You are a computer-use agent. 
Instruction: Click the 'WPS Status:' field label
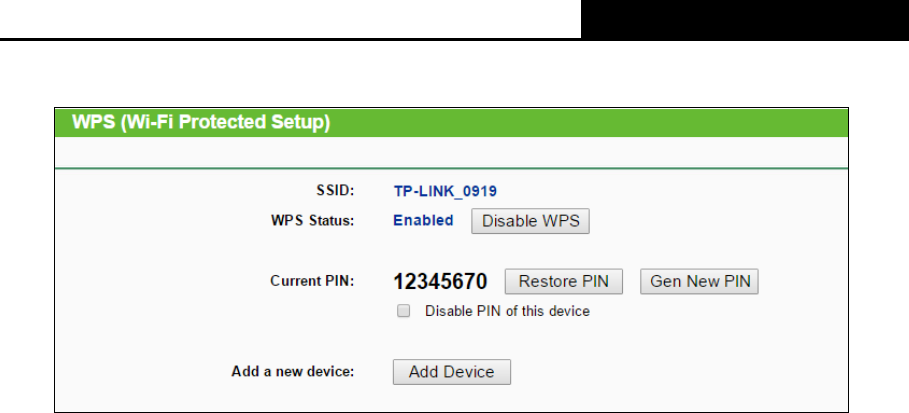(x=312, y=220)
